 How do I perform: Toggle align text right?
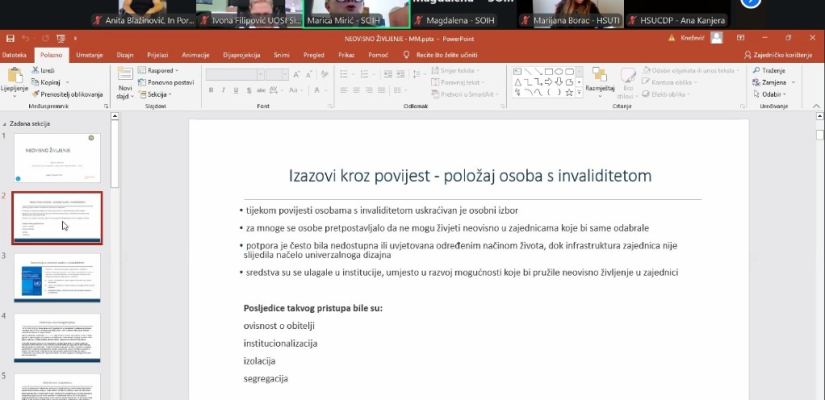[x=369, y=91]
